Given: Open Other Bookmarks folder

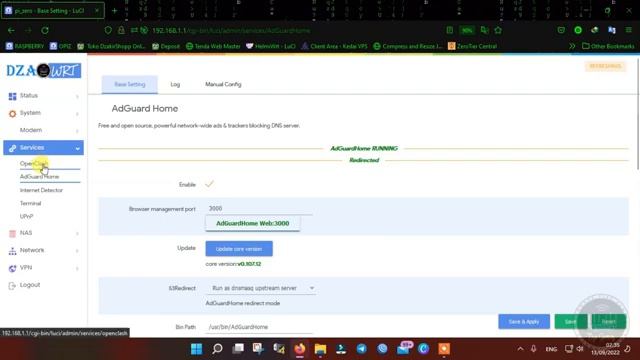Looking at the screenshot, I should tap(608, 46).
